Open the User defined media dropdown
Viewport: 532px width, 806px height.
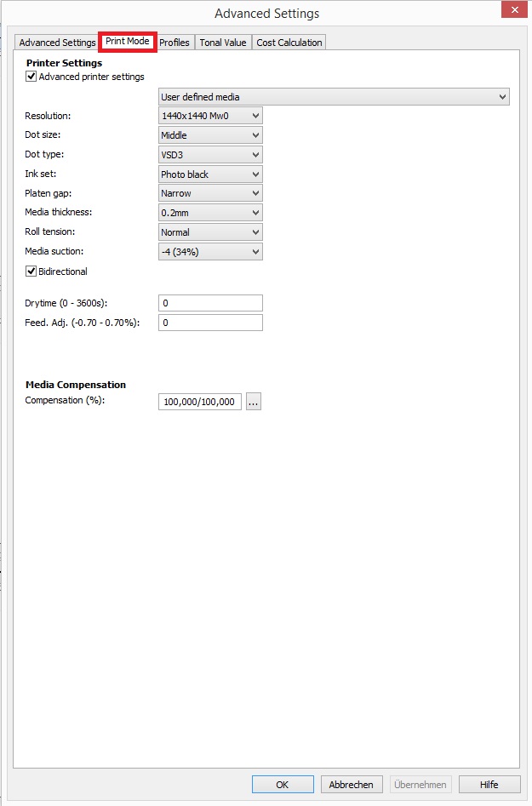(x=334, y=97)
